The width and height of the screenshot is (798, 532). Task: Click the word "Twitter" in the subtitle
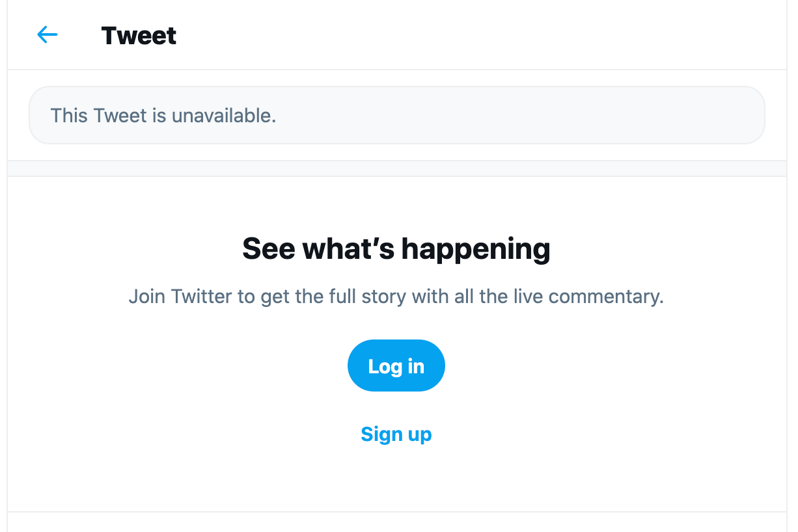[x=202, y=297]
